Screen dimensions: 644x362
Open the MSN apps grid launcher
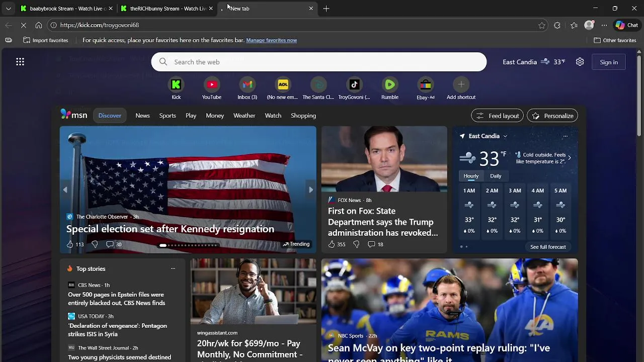point(20,62)
